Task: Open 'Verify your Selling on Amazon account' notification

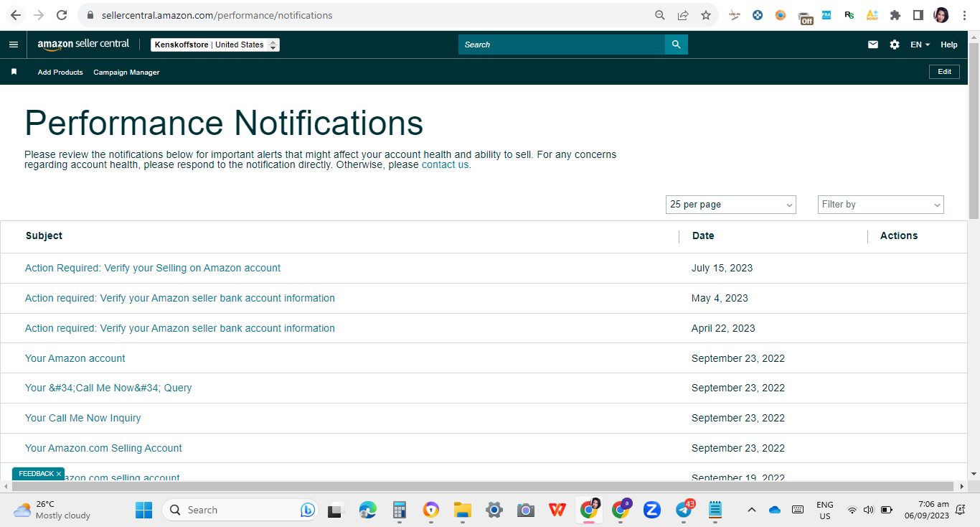Action: (x=153, y=268)
